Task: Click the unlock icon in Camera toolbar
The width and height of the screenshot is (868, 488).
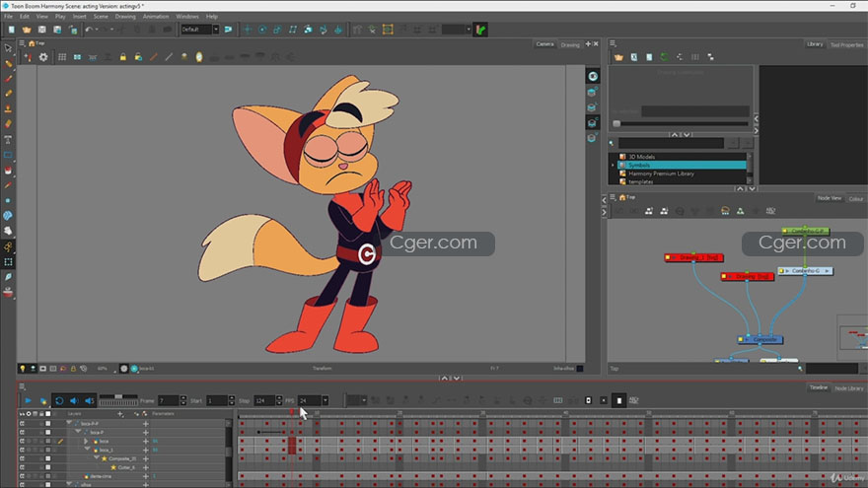Action: click(x=138, y=57)
